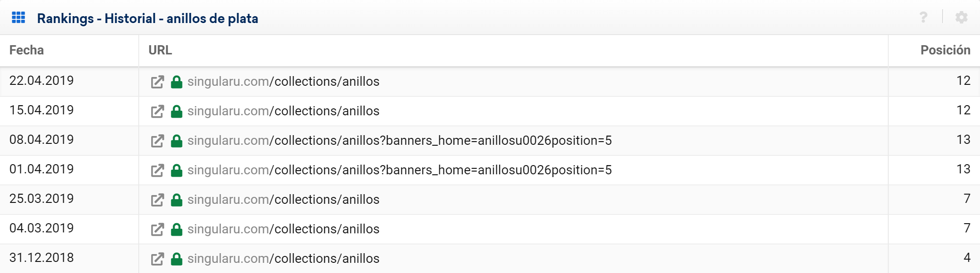Click the Fecha column header
Viewport: 980px width, 273px height.
[27, 50]
